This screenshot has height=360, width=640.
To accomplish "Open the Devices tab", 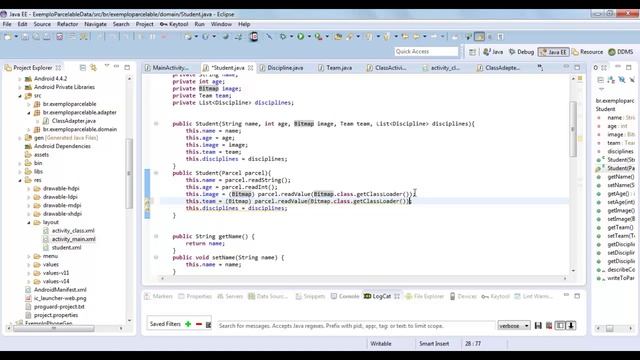I will tap(463, 296).
